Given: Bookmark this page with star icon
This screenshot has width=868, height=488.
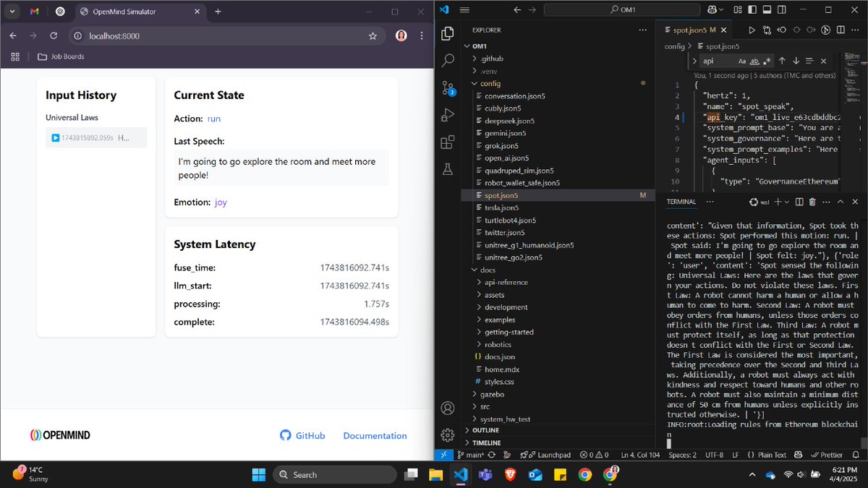Looking at the screenshot, I should click(373, 35).
